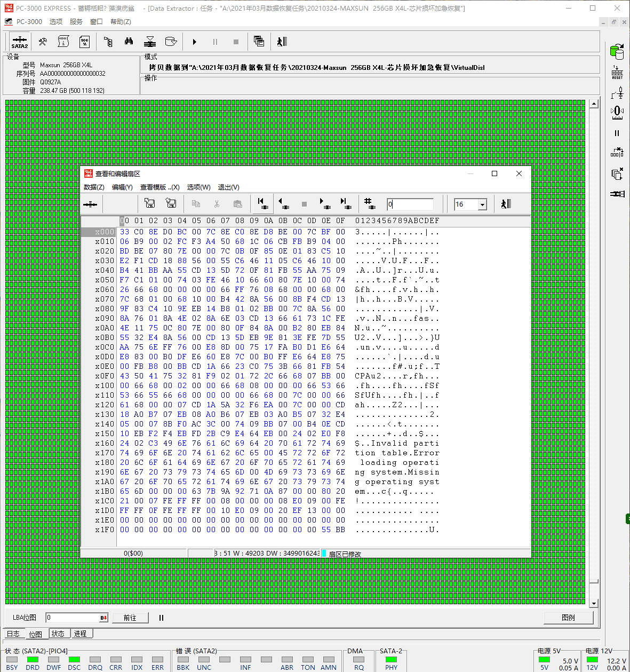This screenshot has height=672, width=630.
Task: Open the 编辑(Y) menu in sector editor
Action: (122, 187)
